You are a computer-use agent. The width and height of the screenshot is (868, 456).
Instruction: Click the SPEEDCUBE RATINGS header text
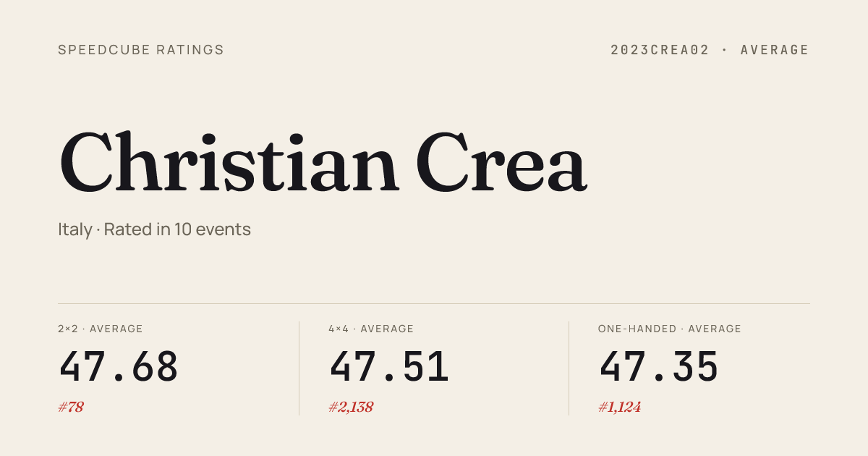pyautogui.click(x=141, y=50)
